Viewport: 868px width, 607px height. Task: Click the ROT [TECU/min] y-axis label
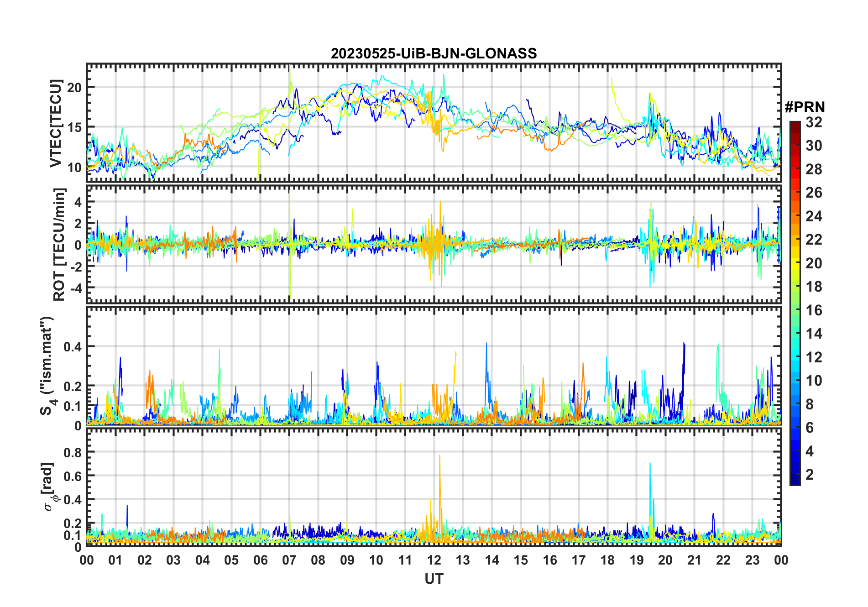(x=59, y=244)
